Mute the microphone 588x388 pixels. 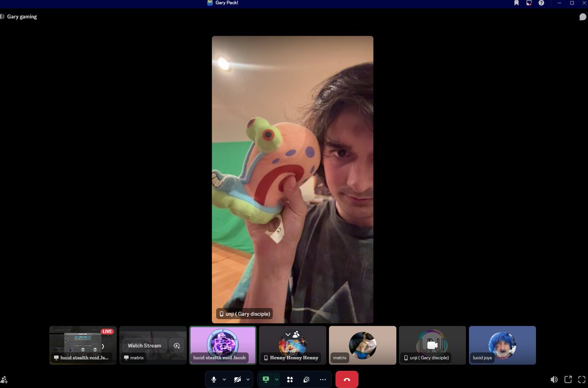(x=214, y=379)
